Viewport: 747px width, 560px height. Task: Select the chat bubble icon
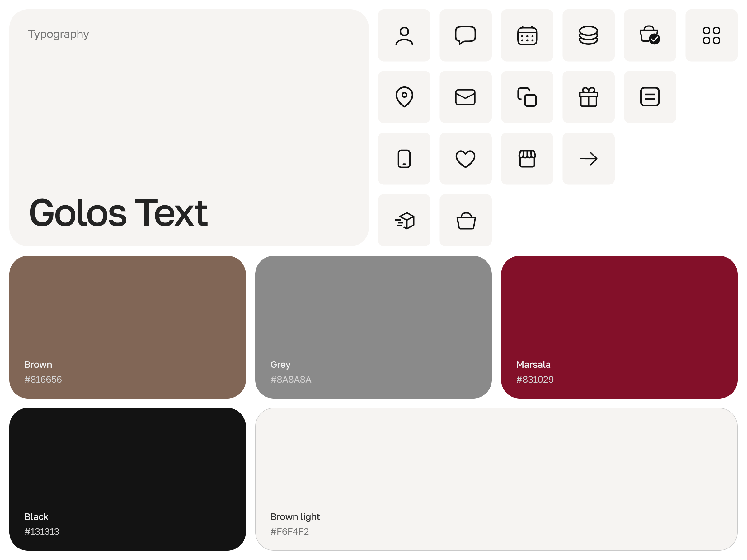tap(465, 35)
